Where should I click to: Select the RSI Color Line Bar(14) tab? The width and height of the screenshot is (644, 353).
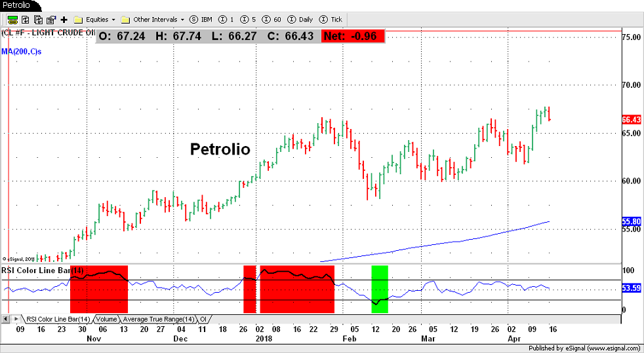(x=58, y=319)
